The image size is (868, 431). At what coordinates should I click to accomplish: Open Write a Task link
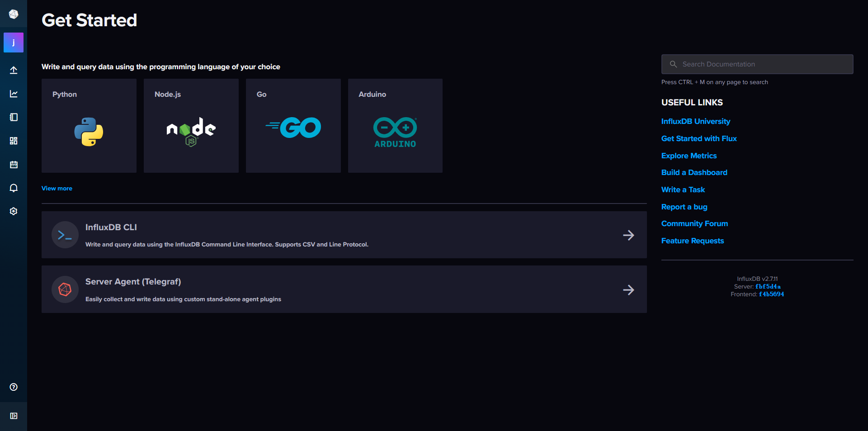pos(683,189)
